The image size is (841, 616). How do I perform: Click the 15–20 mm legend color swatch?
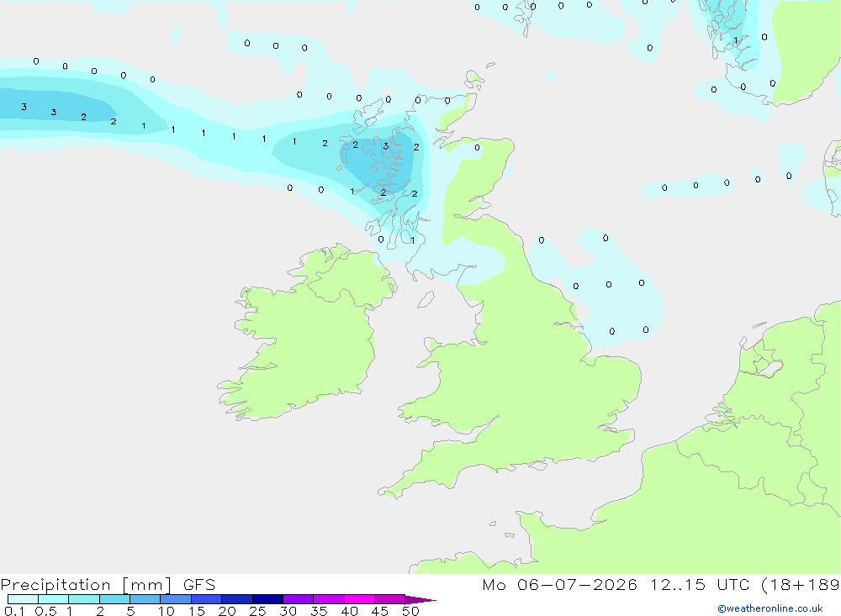pyautogui.click(x=206, y=599)
